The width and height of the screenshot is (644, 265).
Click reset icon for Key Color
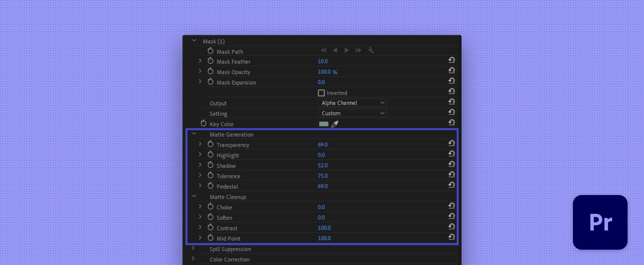click(451, 122)
